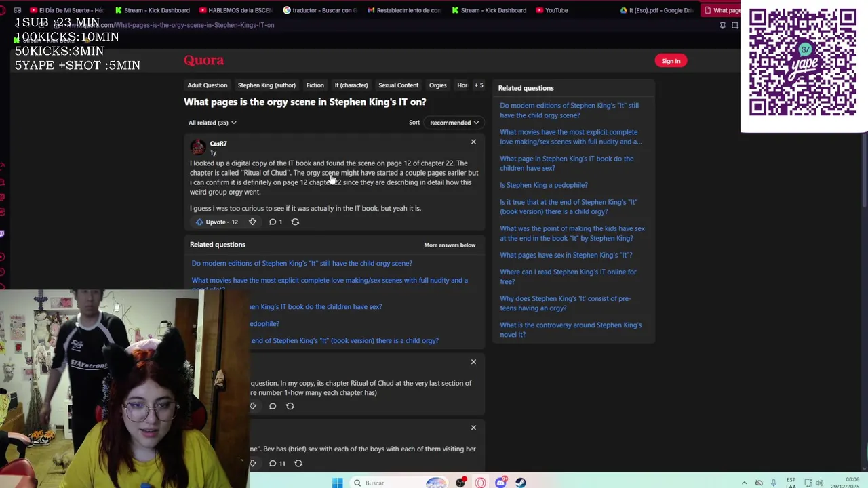This screenshot has width=868, height=488.
Task: Open the OBS Studio taskbar icon
Action: [461, 483]
